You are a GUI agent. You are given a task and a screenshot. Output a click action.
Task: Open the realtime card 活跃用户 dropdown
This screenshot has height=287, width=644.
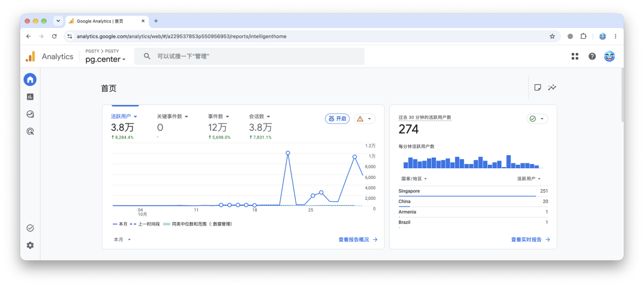tap(528, 179)
